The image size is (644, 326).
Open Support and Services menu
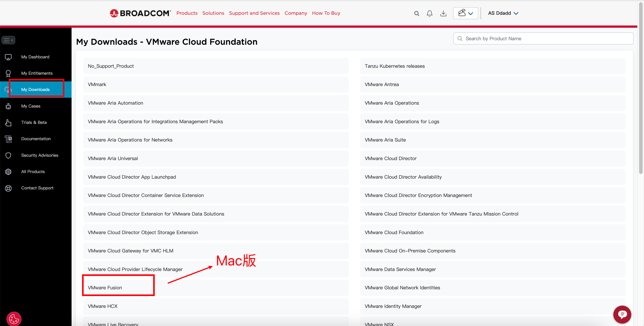point(254,13)
